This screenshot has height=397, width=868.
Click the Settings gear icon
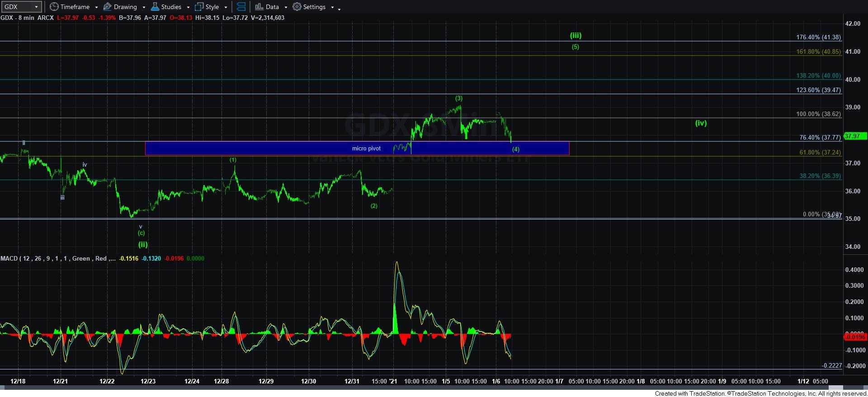pos(297,7)
